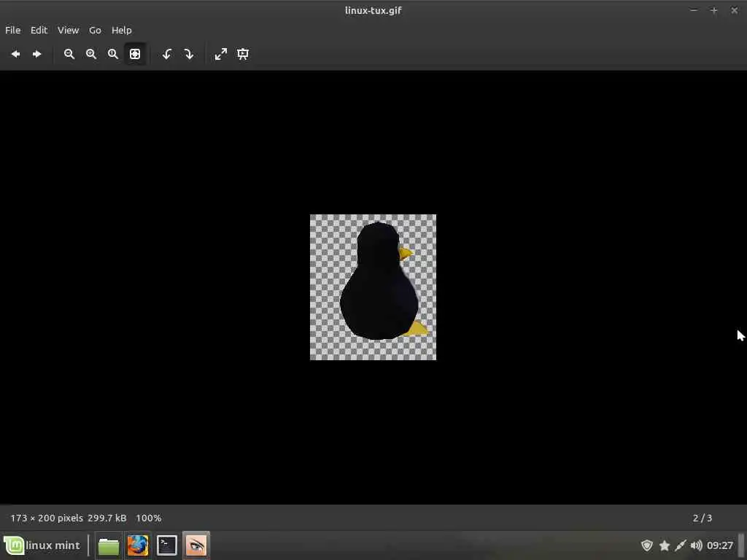Rotate image clockwise
Viewport: 747px width, 560px height.
(x=189, y=54)
